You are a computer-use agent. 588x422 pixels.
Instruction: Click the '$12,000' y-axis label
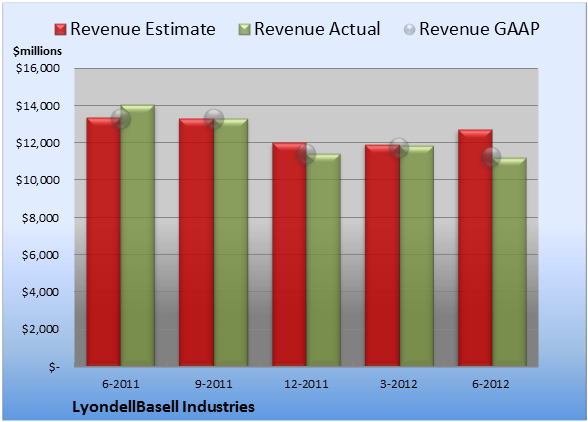point(38,143)
